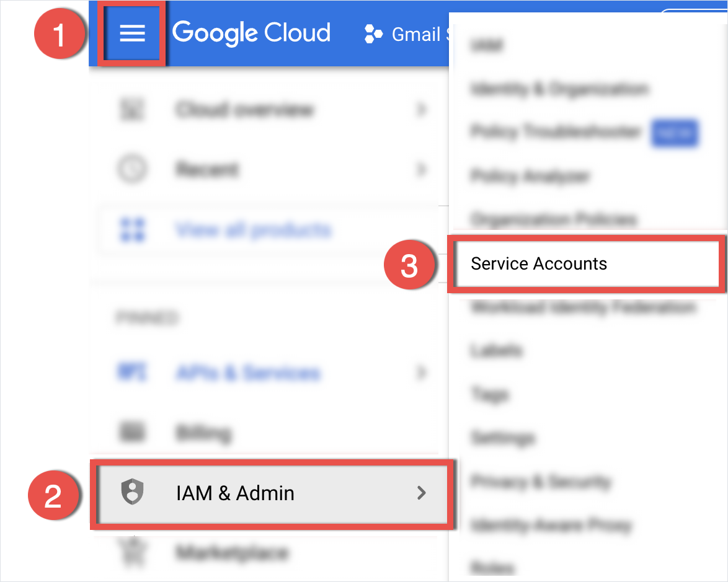Screen dimensions: 728x582
Task: Click the IAM & Admin shield icon
Action: tap(132, 492)
